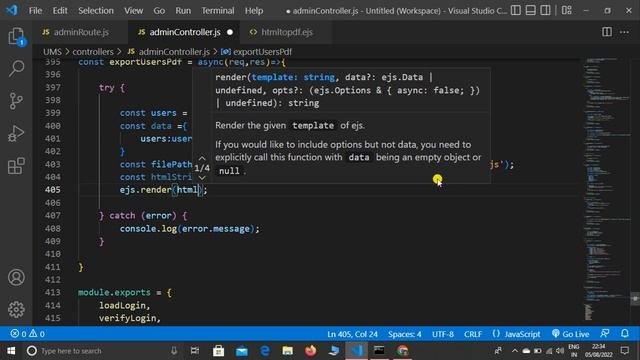Click Ln 405, Col 24 status item
Screen dimensions: 640x360
pos(352,334)
